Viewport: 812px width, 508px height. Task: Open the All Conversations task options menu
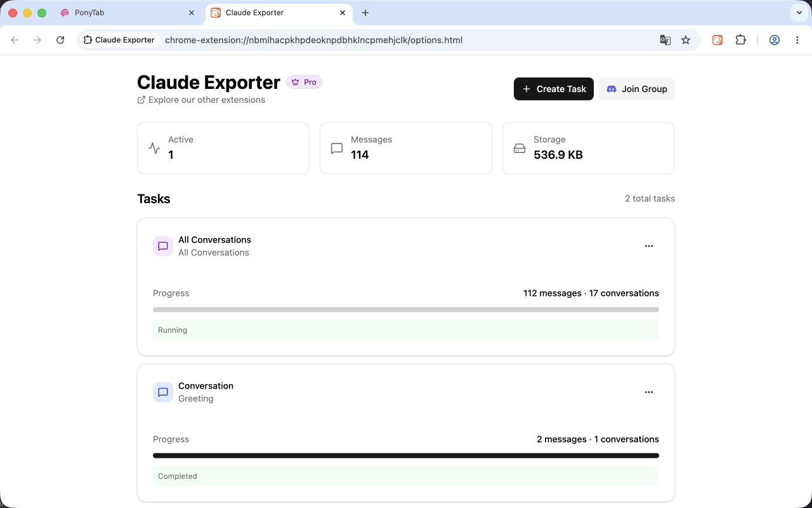tap(648, 246)
